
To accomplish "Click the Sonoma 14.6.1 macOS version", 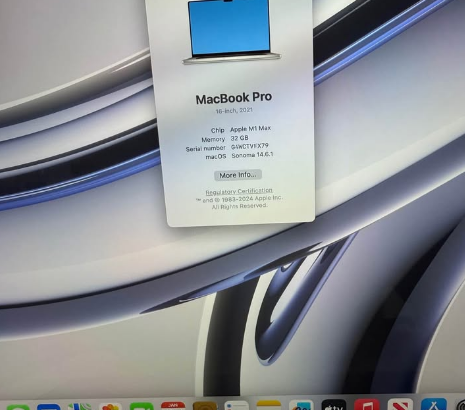I will 252,155.
